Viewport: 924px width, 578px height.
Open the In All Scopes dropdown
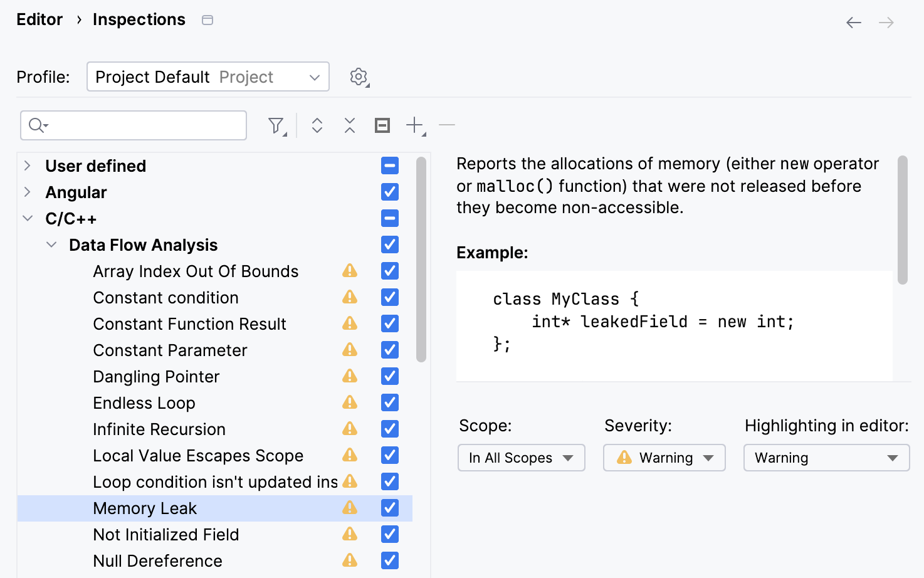(522, 458)
